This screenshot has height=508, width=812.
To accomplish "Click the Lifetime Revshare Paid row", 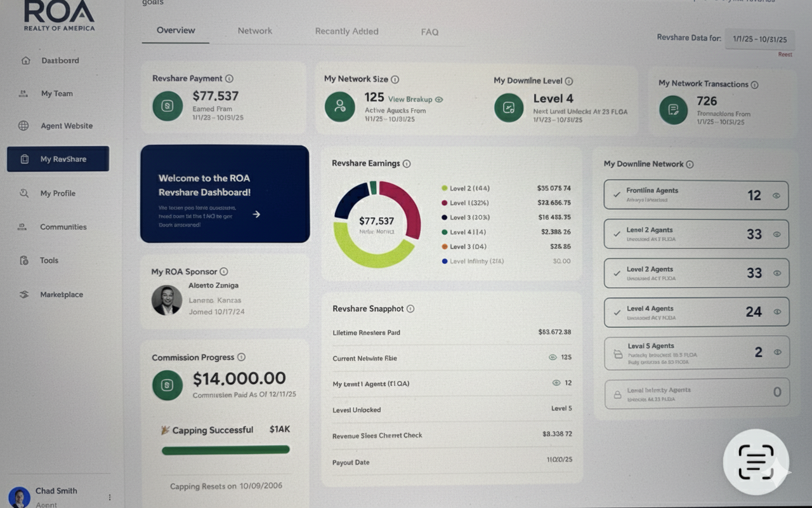I will coord(452,332).
